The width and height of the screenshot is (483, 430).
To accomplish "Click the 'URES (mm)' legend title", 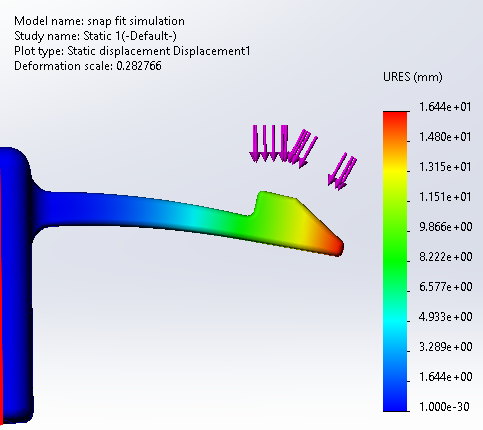I will 413,77.
